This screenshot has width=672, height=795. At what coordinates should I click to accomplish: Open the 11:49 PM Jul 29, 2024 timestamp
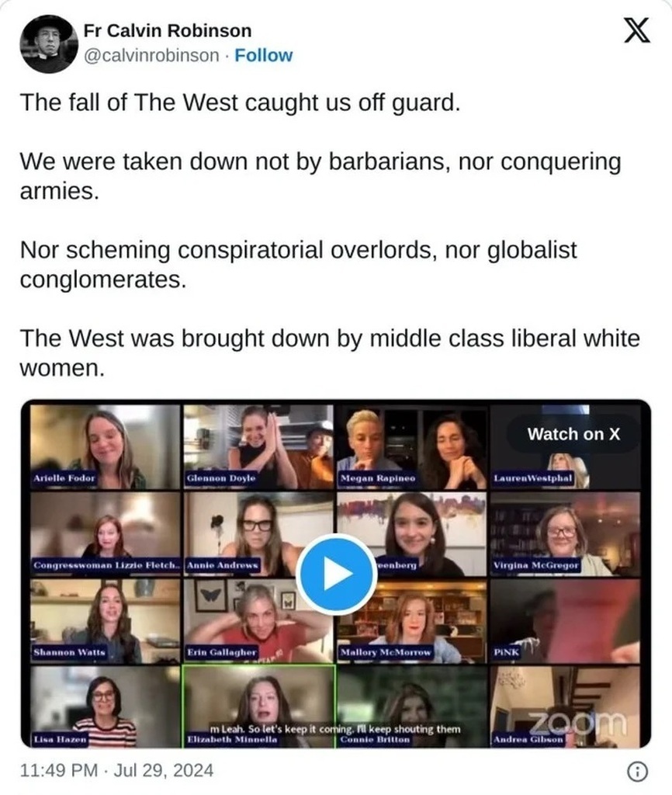point(116,771)
